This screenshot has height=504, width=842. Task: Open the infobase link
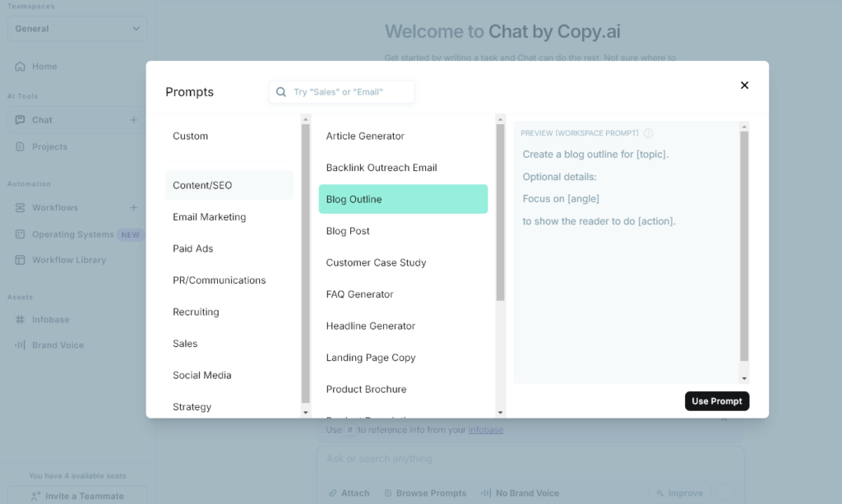point(485,430)
